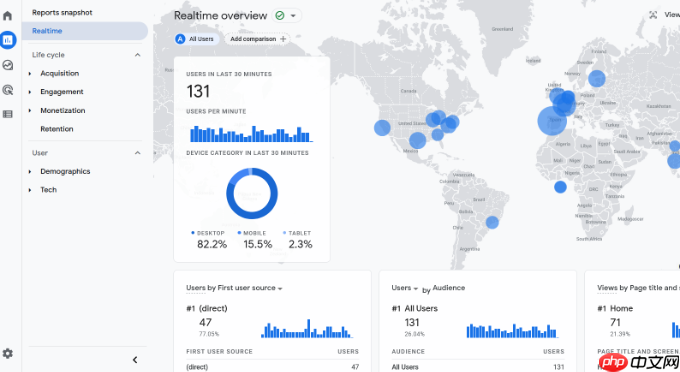Click the Acquisition label
680x372 pixels.
click(x=59, y=73)
